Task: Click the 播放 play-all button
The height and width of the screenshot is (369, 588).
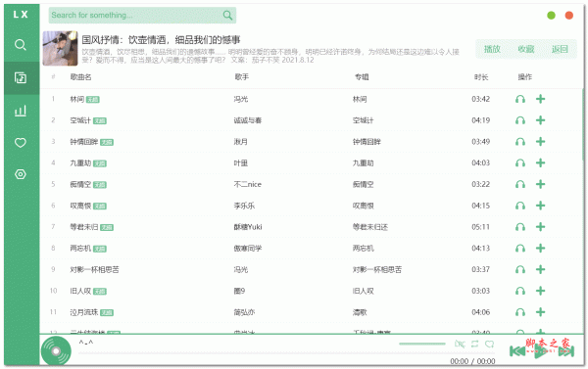Action: pos(492,49)
